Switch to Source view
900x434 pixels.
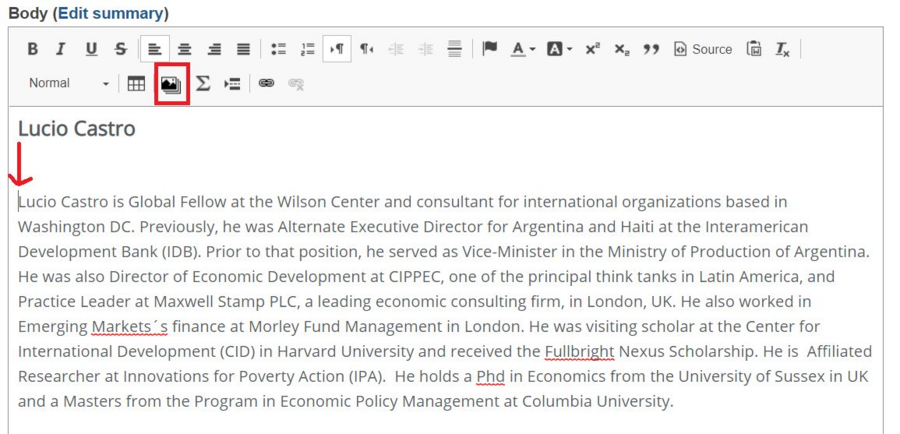tap(703, 49)
